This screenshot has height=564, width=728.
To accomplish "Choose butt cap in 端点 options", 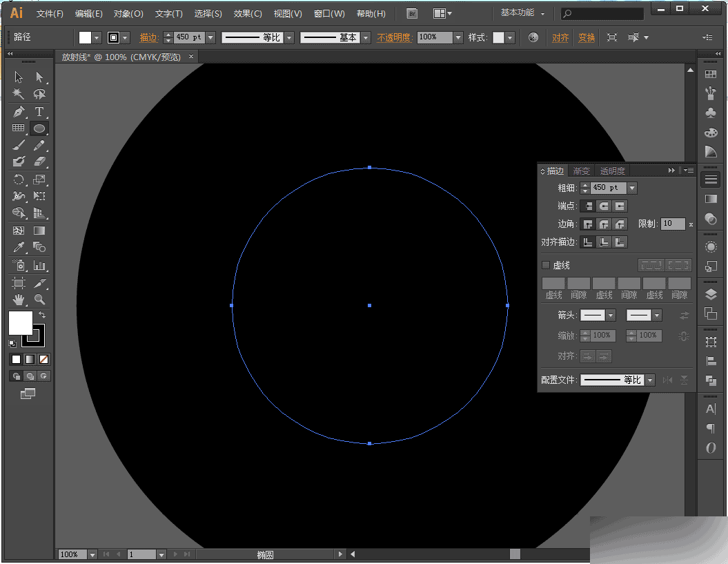I will [588, 206].
